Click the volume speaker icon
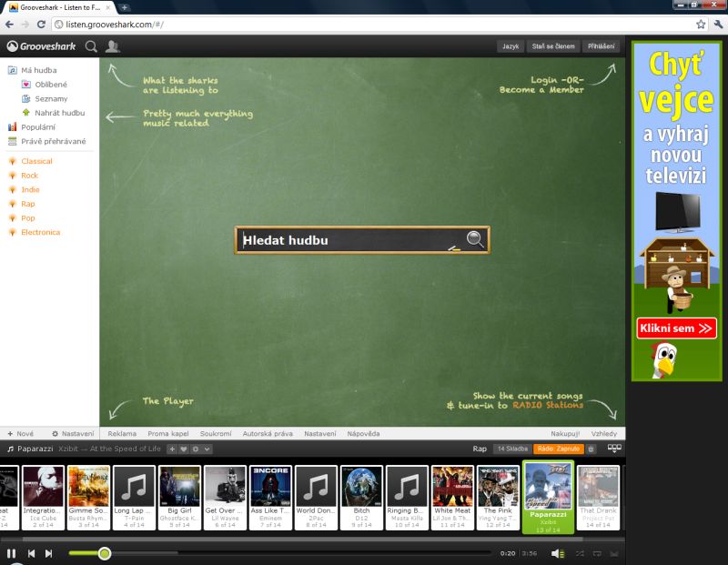The height and width of the screenshot is (565, 728). 558,553
